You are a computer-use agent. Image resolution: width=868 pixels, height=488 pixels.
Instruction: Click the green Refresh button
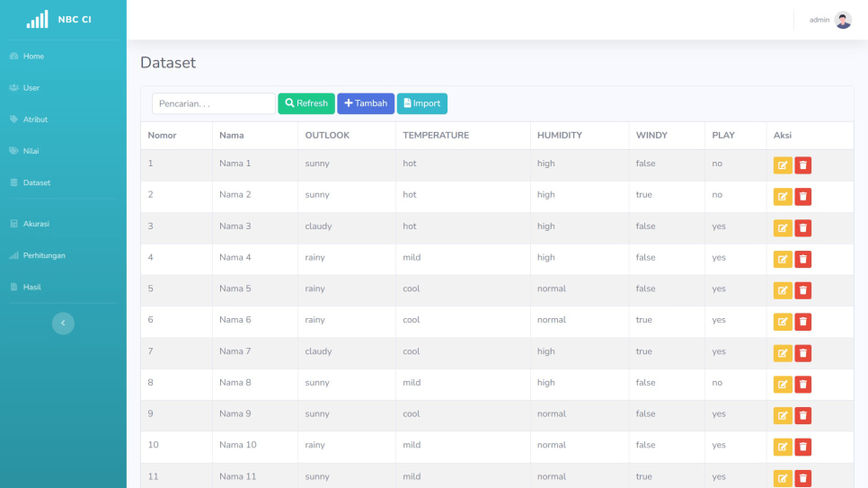click(306, 104)
